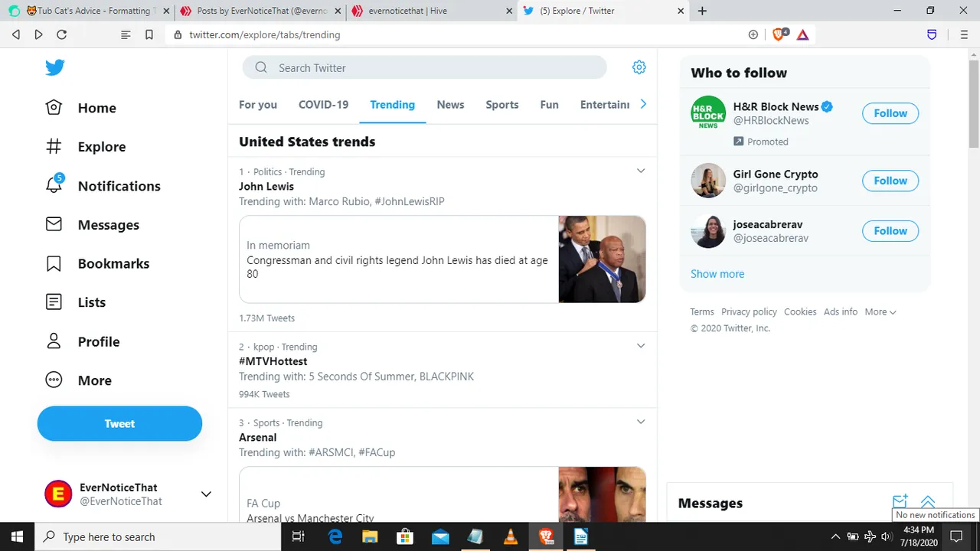Go back in browser history
The height and width of the screenshot is (551, 980).
[16, 34]
